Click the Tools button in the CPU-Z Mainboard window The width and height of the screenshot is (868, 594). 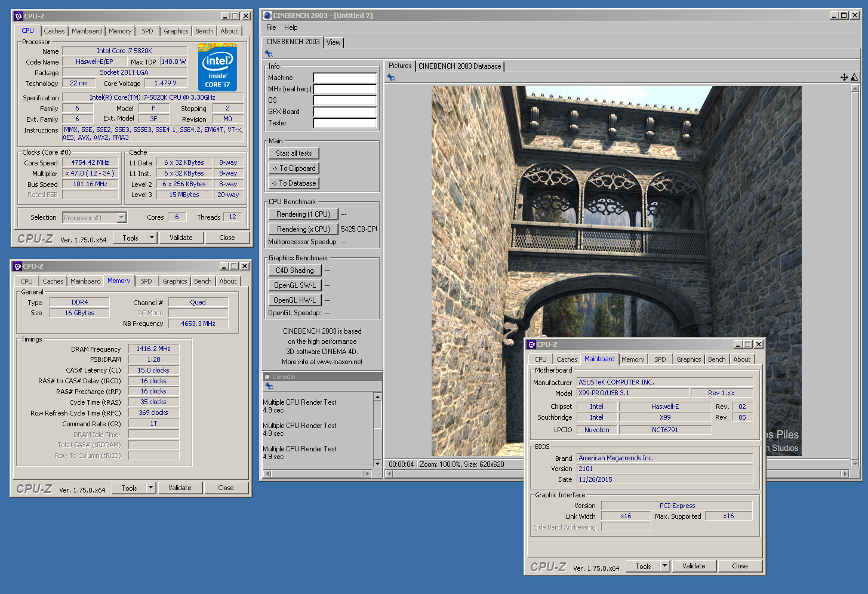coord(643,566)
